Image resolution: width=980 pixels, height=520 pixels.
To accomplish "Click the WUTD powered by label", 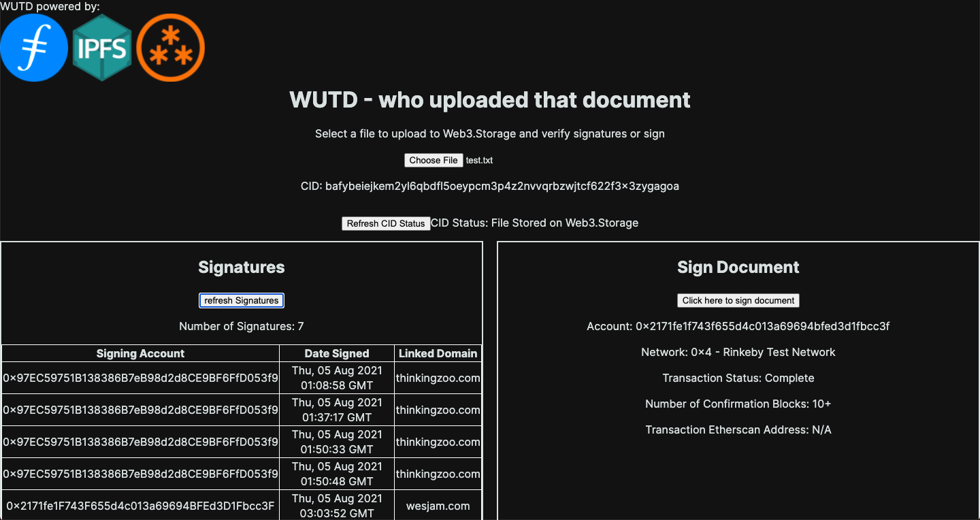I will (x=50, y=7).
